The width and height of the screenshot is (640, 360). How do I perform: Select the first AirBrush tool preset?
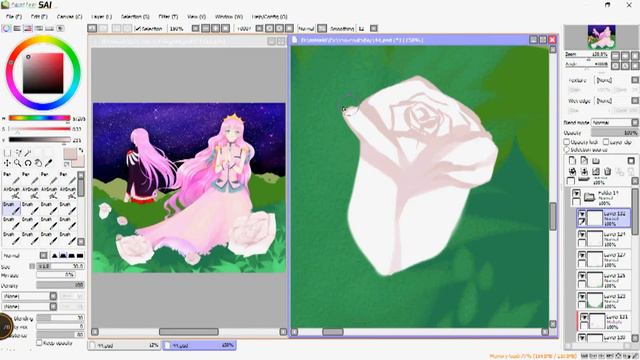11,193
